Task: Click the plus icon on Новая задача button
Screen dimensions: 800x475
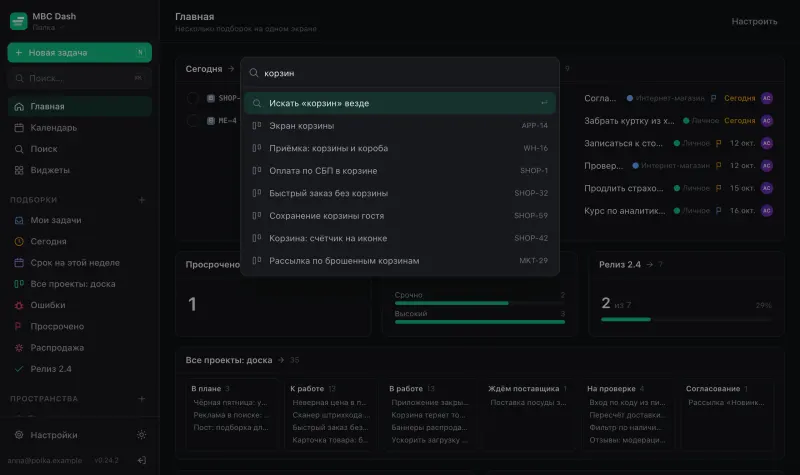Action: click(19, 53)
